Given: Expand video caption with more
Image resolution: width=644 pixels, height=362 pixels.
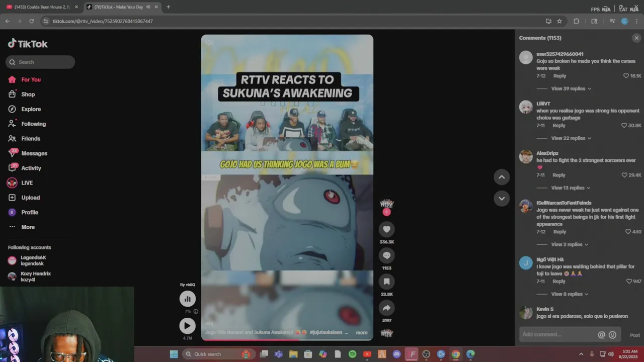Looking at the screenshot, I should pyautogui.click(x=362, y=332).
